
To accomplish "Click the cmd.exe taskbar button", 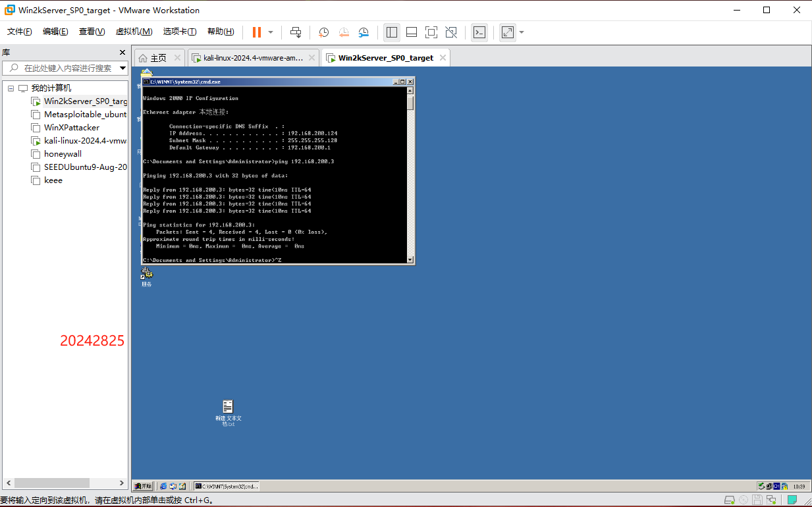I will (226, 486).
